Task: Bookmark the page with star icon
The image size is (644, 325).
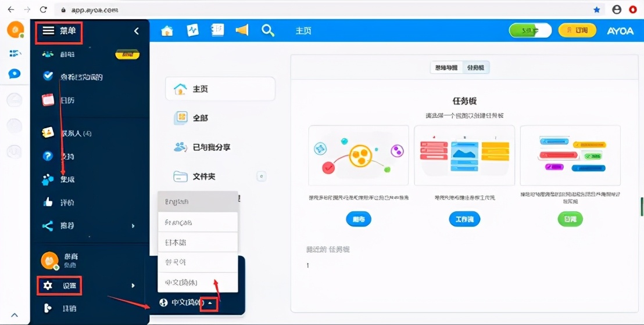Action: [x=597, y=9]
